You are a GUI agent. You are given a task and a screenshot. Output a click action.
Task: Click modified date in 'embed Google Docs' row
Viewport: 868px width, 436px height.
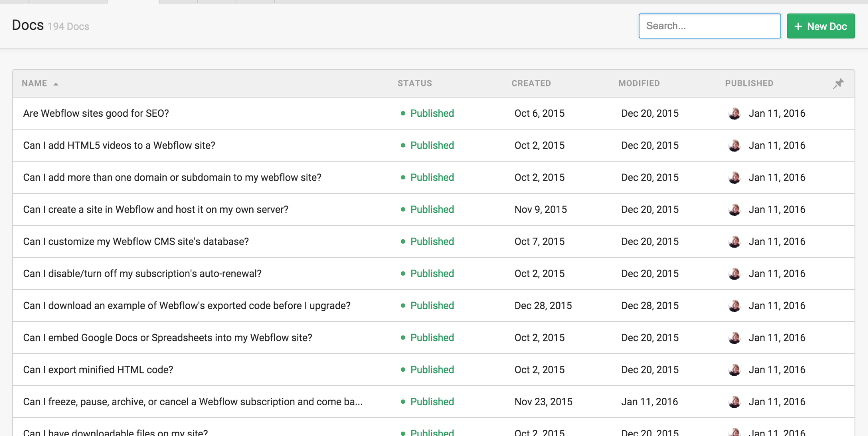tap(650, 338)
